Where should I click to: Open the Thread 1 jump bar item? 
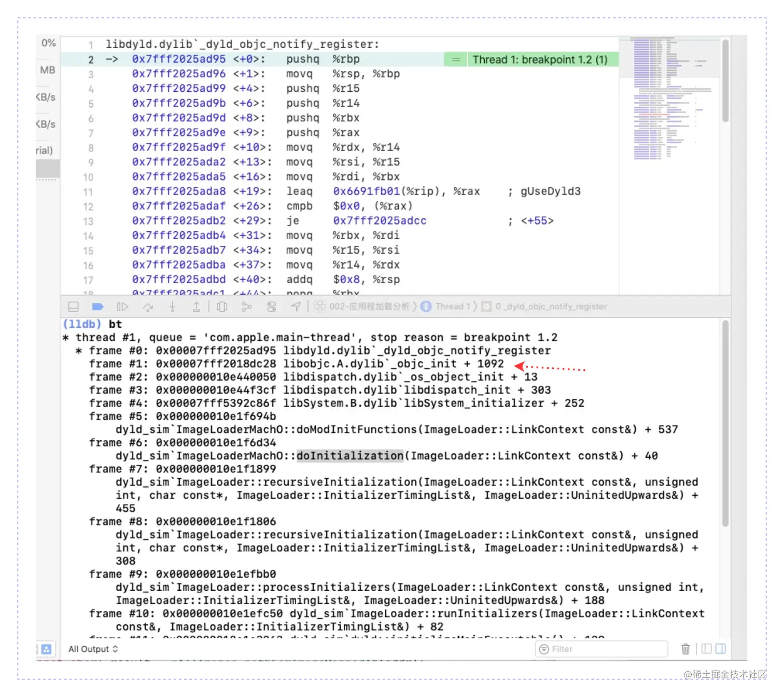[446, 306]
